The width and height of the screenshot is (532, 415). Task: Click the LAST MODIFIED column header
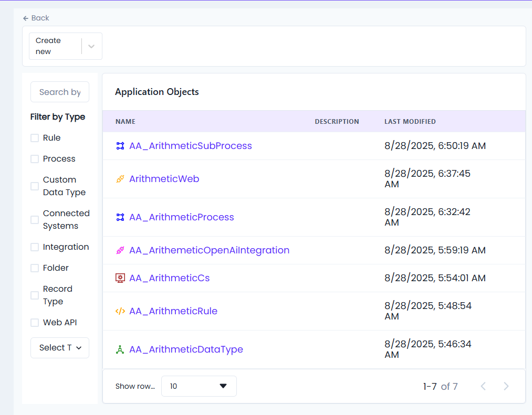[x=410, y=121]
